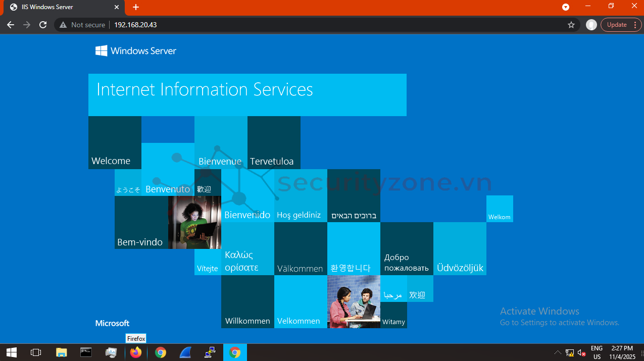
Task: Open Wireshark from the taskbar
Action: click(185, 352)
